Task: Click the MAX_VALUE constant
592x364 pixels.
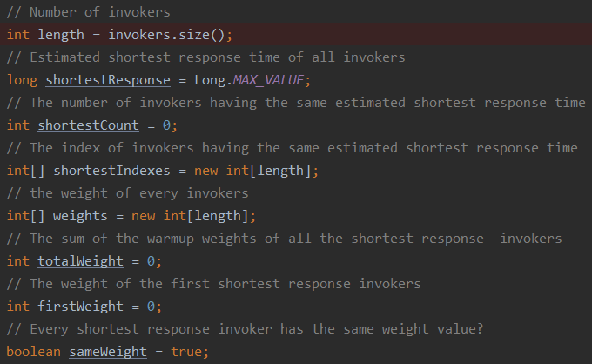Action: (x=267, y=80)
